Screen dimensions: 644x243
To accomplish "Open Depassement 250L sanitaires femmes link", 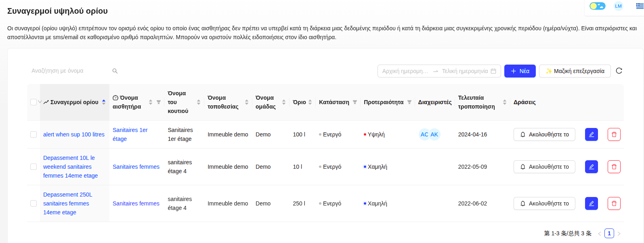I will tap(68, 203).
